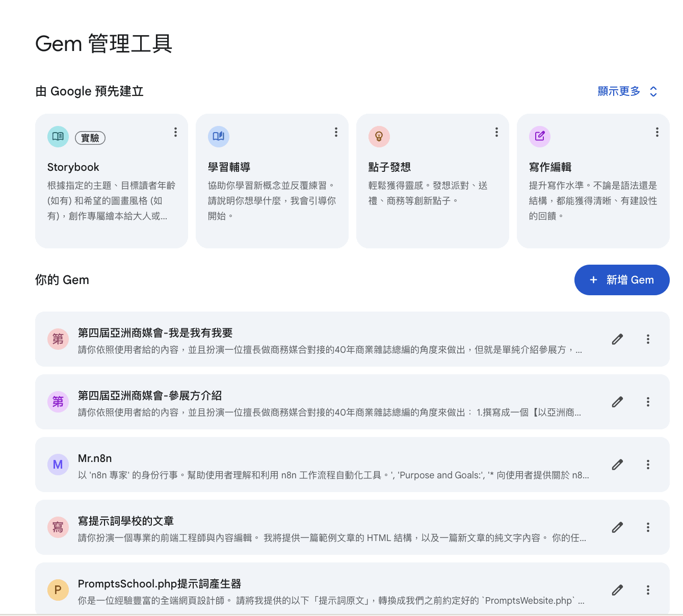
Task: Click the 你的 Gem section heading
Action: pos(62,280)
